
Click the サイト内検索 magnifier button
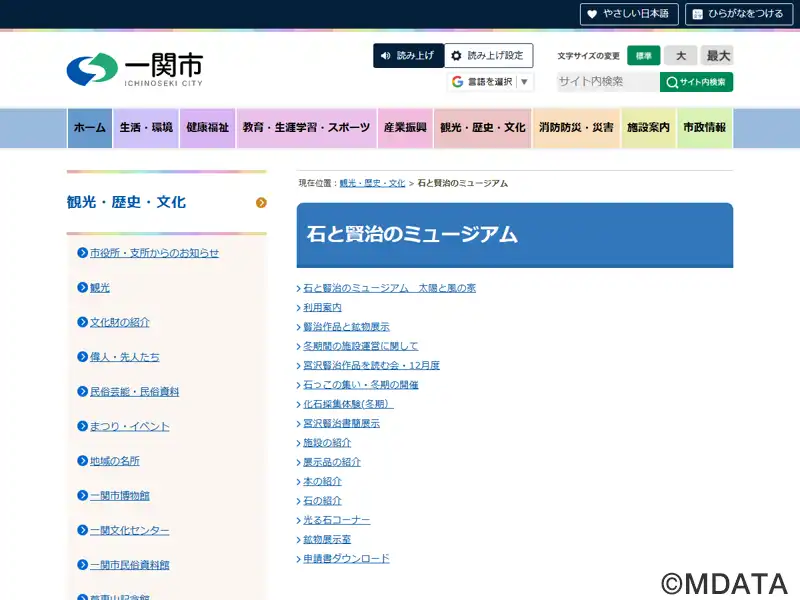(696, 82)
